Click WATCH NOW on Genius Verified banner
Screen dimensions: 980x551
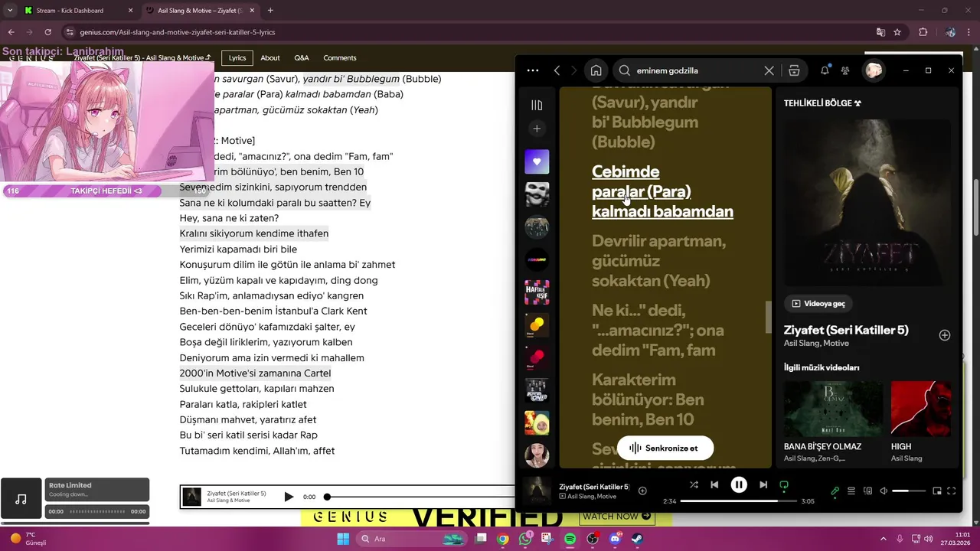coord(617,517)
